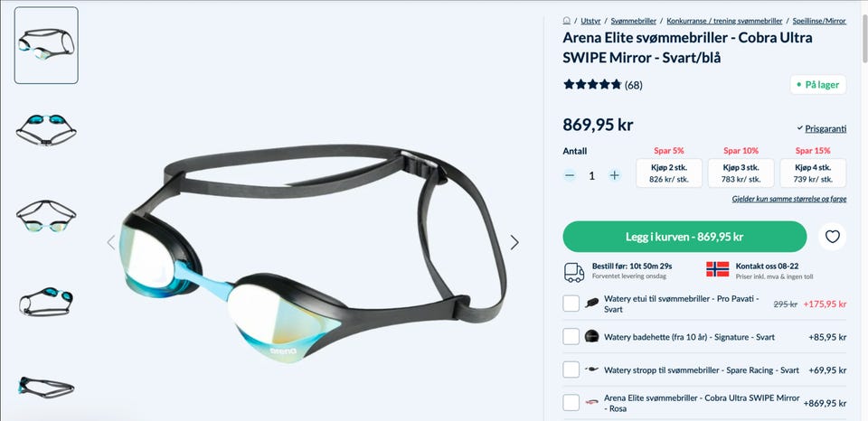
Task: Click the page vertical scrollbar
Action: [864, 210]
